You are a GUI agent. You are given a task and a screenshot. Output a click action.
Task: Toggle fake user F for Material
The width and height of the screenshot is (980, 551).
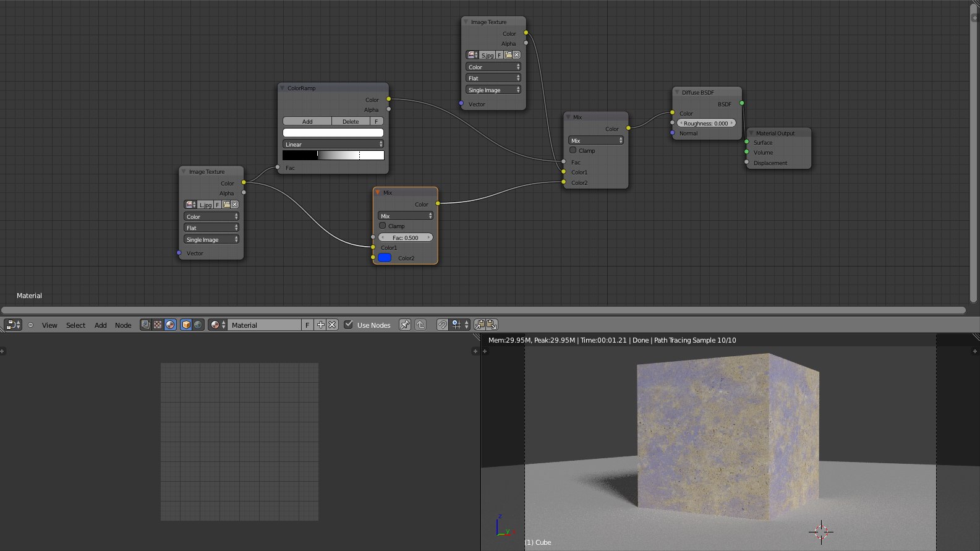307,325
